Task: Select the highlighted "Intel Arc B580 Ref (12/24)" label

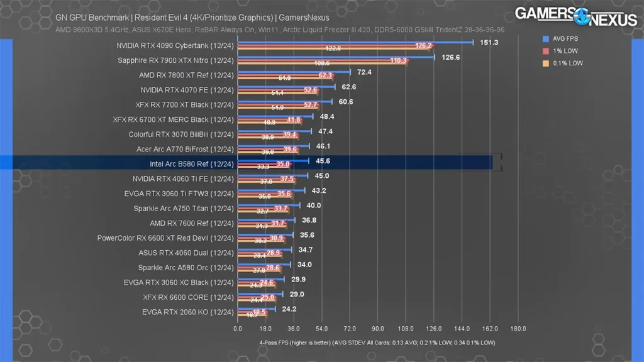Action: pyautogui.click(x=192, y=164)
